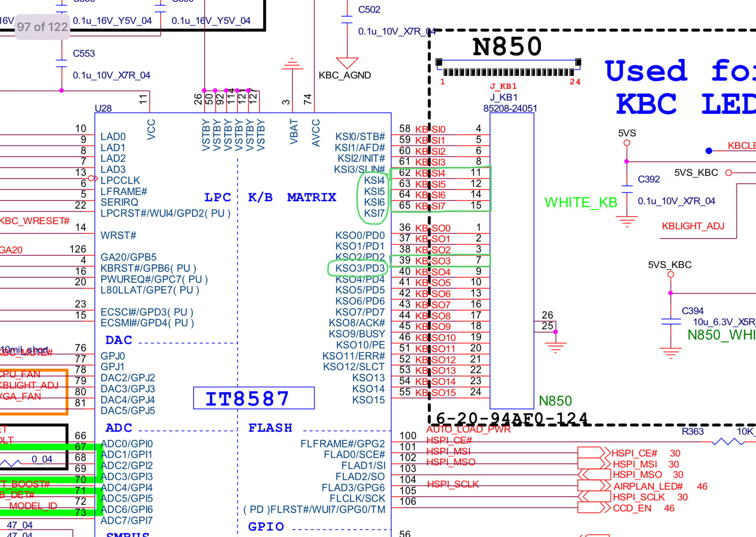Screen dimensions: 756x537
Task: Select the ADC0/GPI0 pin name
Action: click(x=127, y=444)
